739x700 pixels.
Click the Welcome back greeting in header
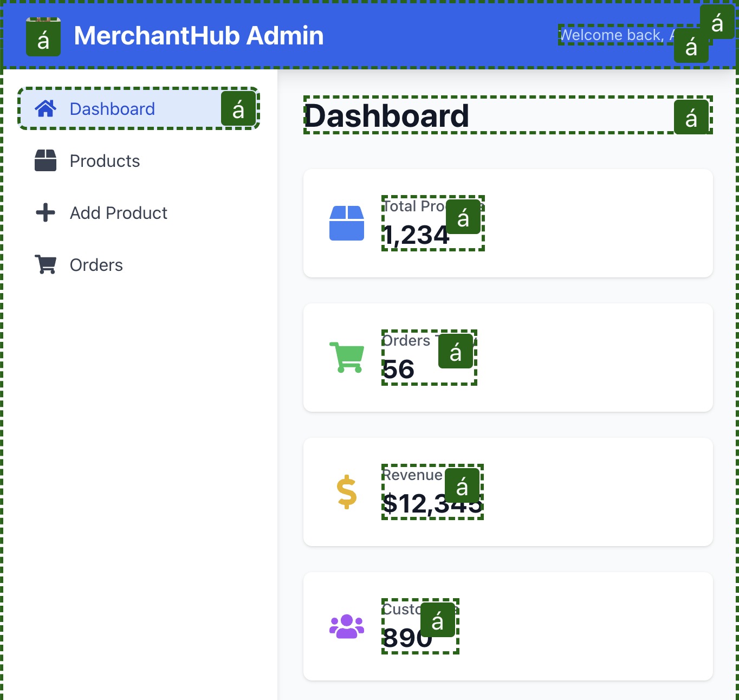[x=612, y=34]
